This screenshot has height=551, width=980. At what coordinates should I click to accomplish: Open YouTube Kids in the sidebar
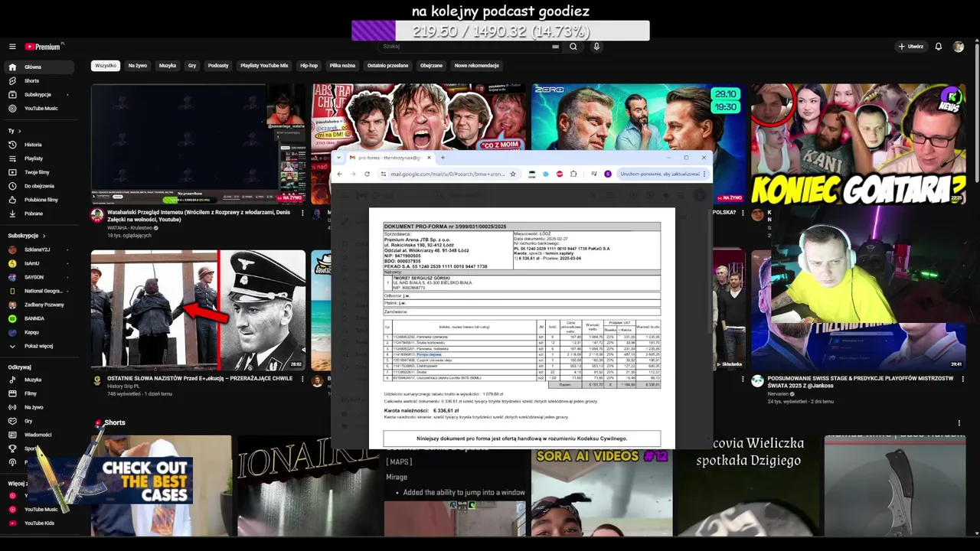(x=39, y=523)
